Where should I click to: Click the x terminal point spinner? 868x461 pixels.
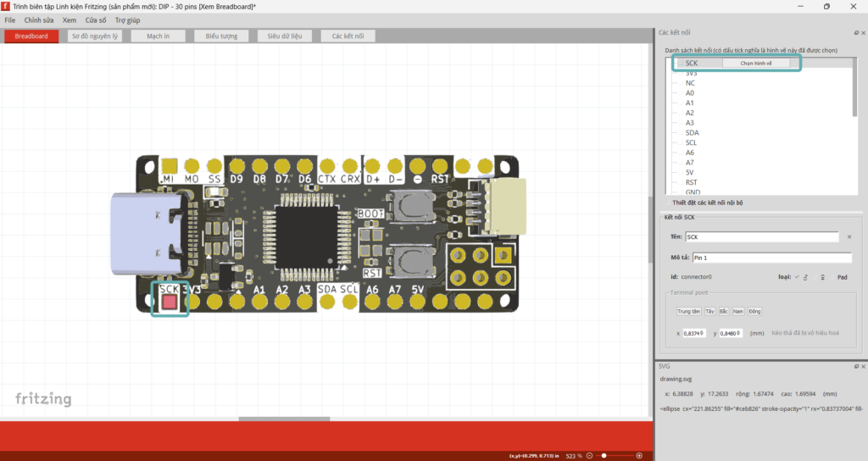(693, 333)
